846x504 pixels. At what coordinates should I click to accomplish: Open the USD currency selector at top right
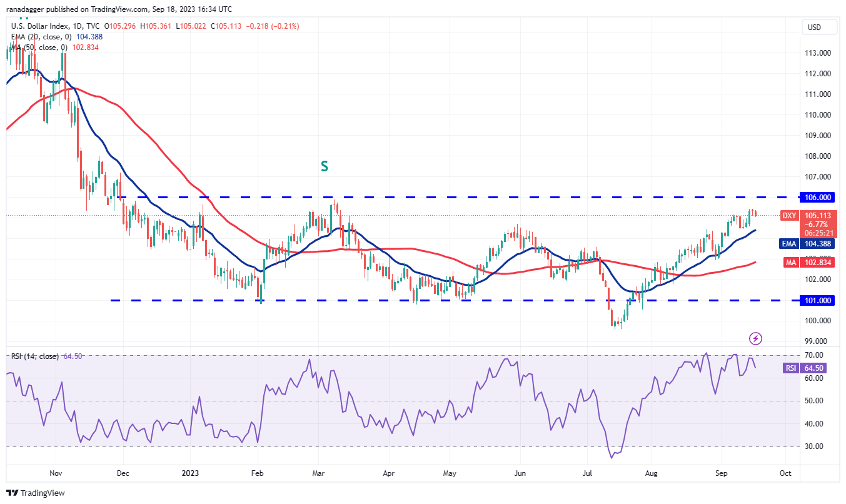click(819, 27)
